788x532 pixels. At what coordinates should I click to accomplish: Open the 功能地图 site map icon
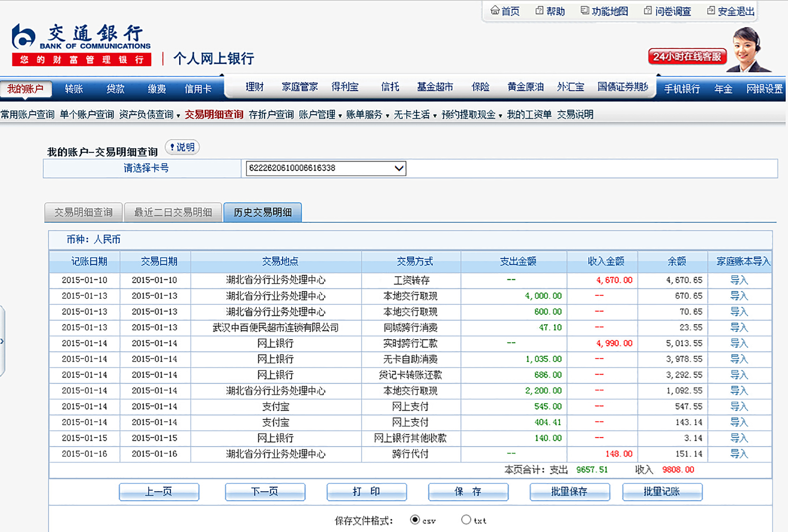585,10
